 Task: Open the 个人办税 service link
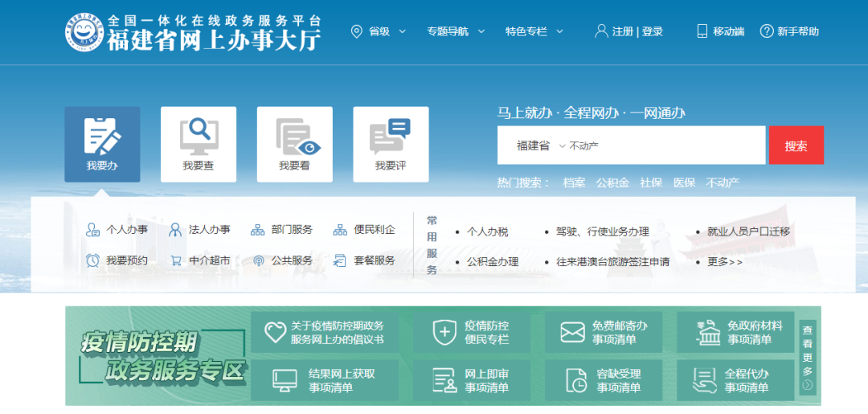pos(487,232)
